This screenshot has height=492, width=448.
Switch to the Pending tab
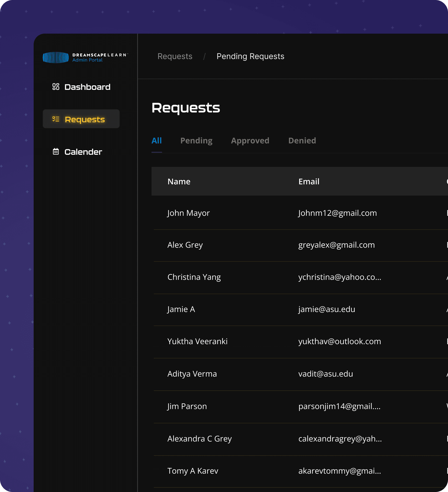click(x=196, y=141)
